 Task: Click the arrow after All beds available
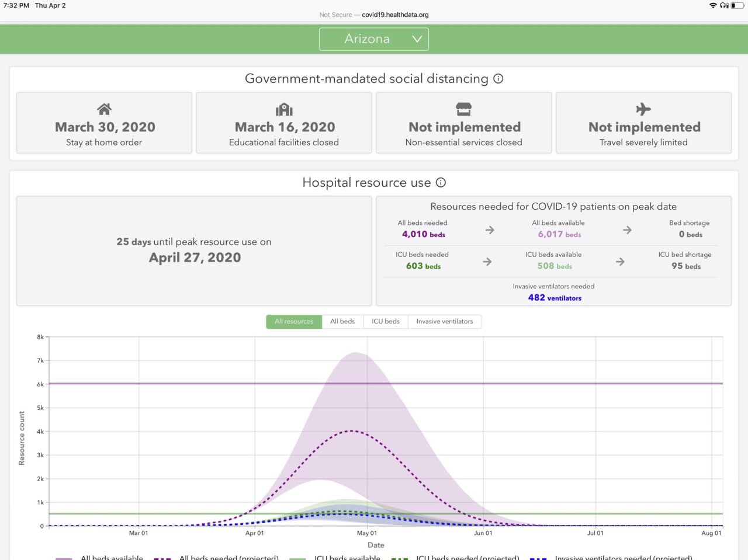coord(627,230)
